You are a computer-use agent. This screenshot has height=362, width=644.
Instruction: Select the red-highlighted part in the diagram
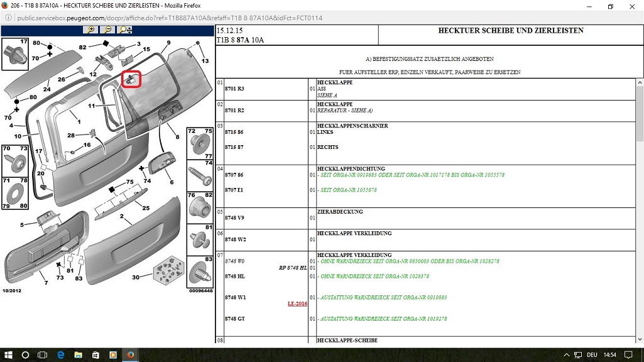tap(131, 79)
